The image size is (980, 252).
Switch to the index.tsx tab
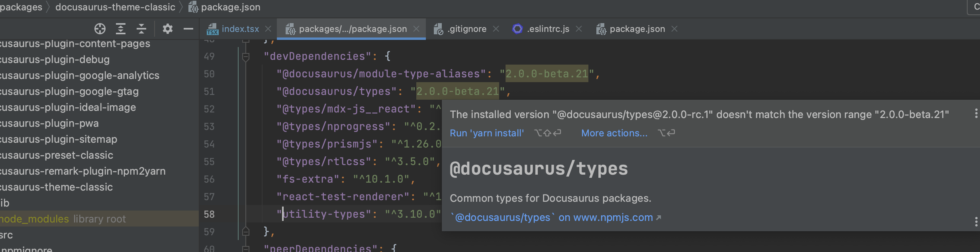240,29
